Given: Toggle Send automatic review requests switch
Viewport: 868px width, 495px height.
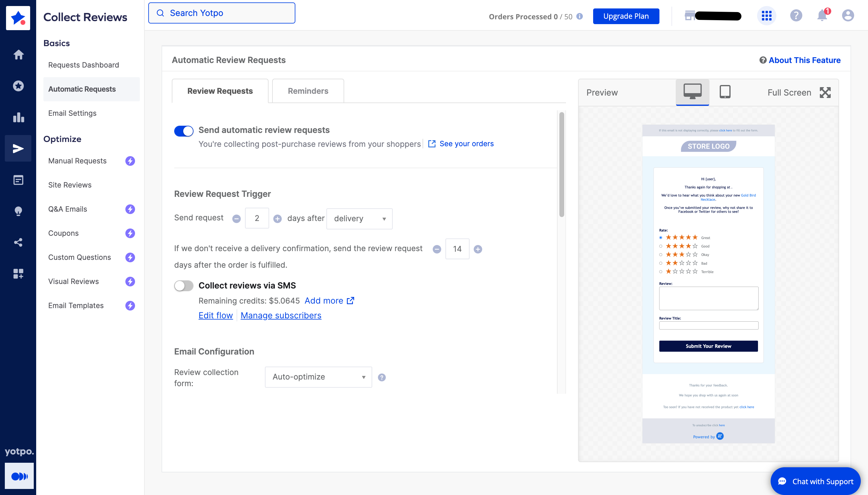Looking at the screenshot, I should [184, 130].
